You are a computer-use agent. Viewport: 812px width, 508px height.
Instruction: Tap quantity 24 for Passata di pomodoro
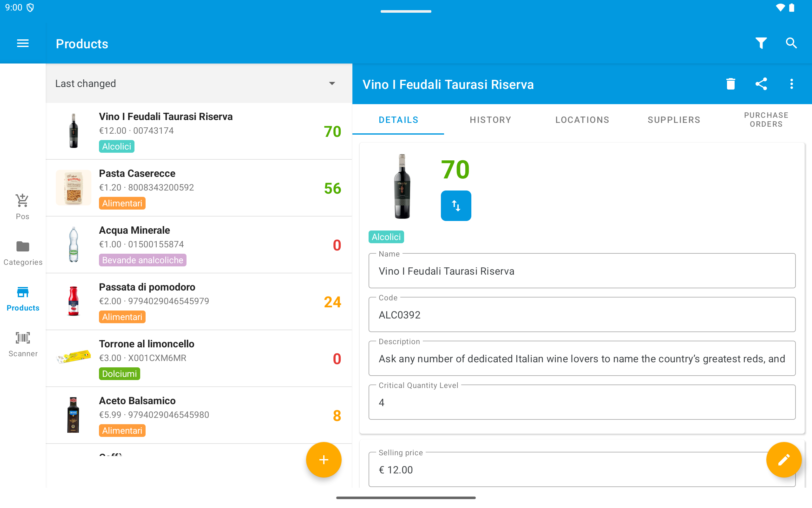(x=332, y=302)
